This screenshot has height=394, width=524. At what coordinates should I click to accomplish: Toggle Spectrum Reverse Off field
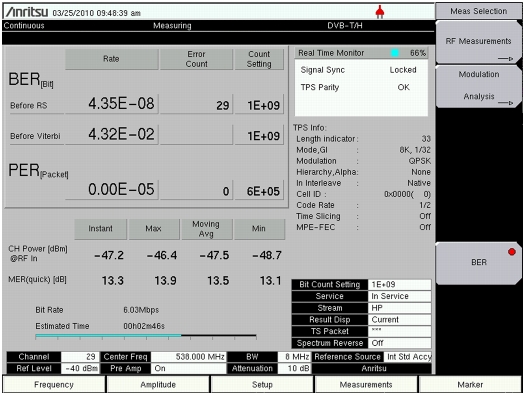(x=399, y=343)
